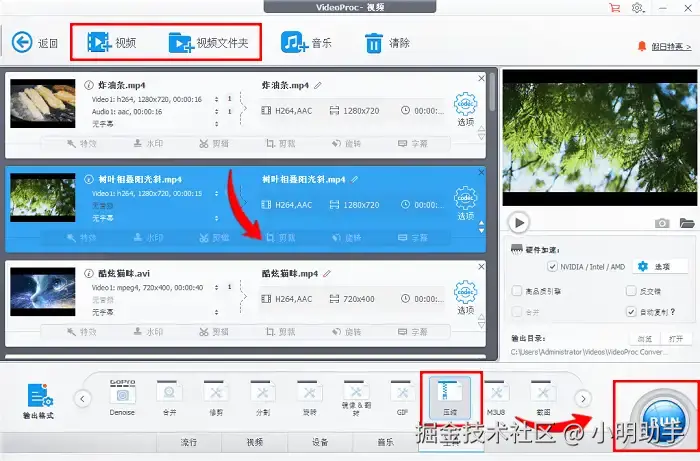
Task: Toggle 自动复制 auto copy checkbox
Action: point(631,311)
